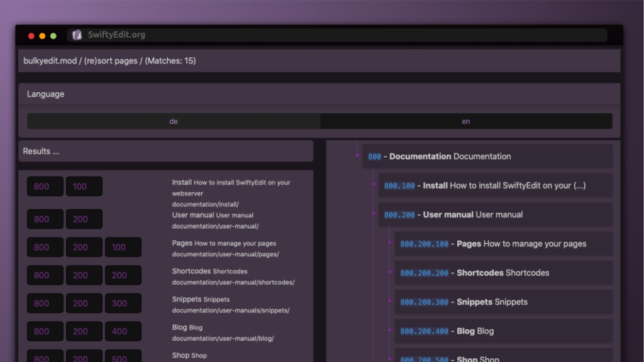Click the 200 field in Snippets row

[x=84, y=304]
